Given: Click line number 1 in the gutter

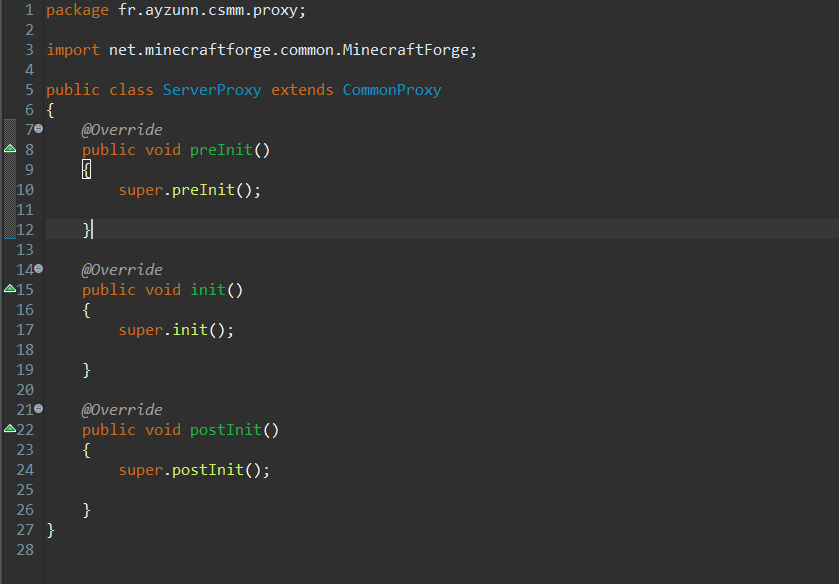Looking at the screenshot, I should [x=29, y=10].
